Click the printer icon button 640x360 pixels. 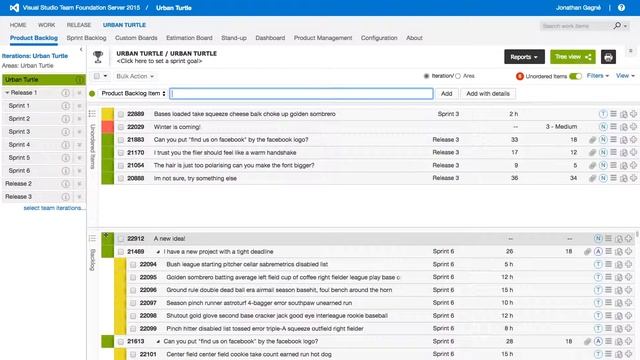pyautogui.click(x=608, y=57)
